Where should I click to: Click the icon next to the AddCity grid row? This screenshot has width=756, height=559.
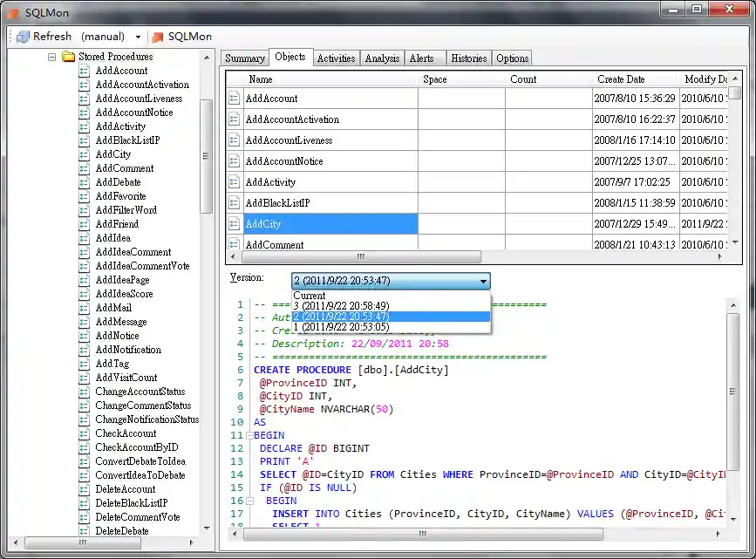(x=235, y=223)
